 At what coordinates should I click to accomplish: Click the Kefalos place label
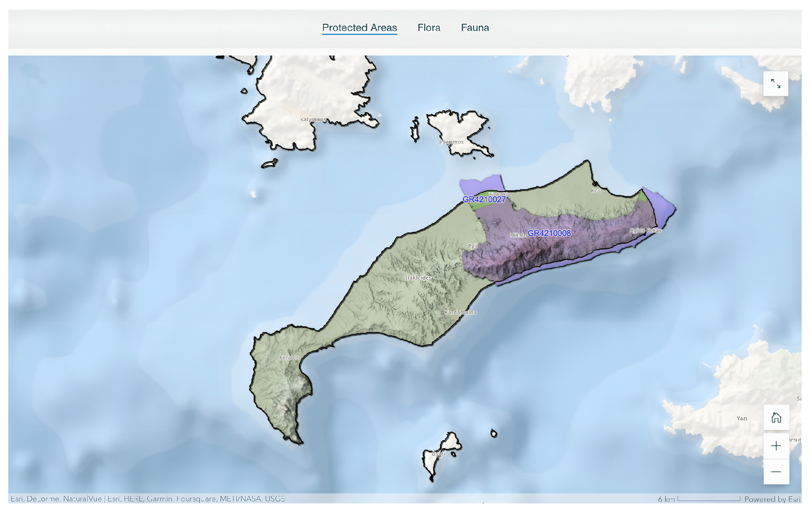(x=289, y=358)
